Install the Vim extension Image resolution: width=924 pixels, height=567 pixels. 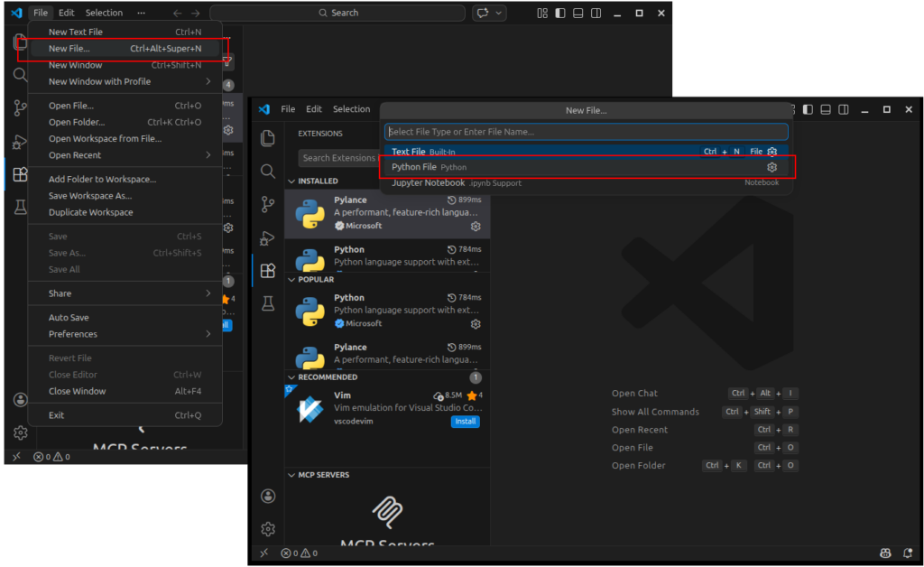(465, 422)
